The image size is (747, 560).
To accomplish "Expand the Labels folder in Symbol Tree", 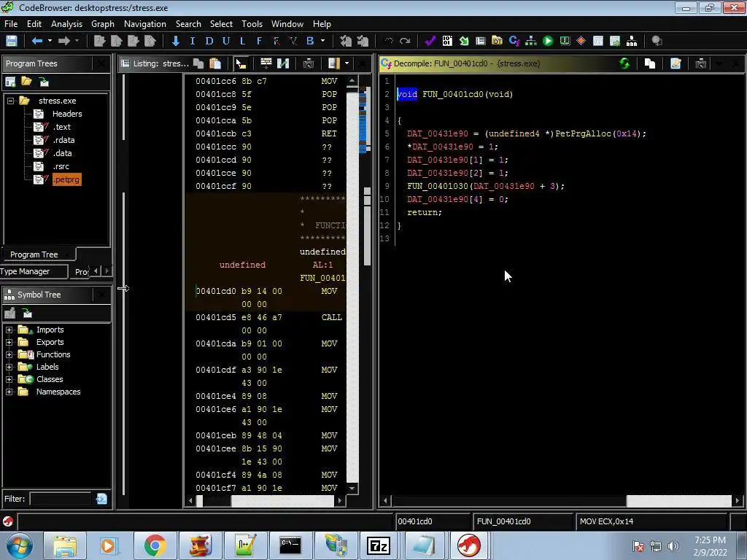I will click(9, 367).
